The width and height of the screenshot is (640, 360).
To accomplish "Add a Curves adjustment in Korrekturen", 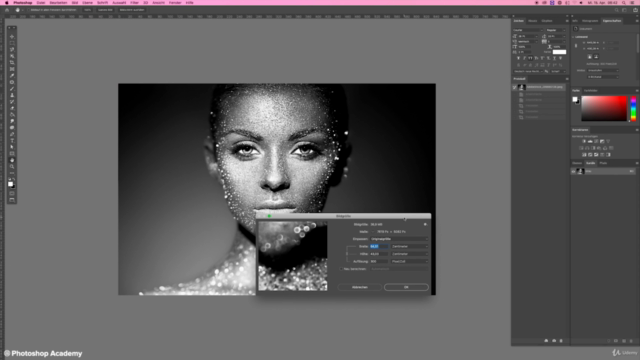I will tap(596, 141).
